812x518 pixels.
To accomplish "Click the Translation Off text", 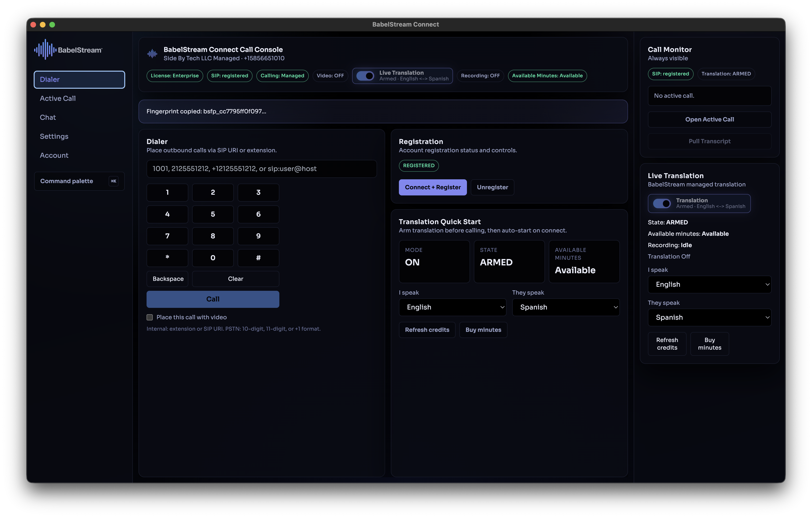I will (x=669, y=257).
